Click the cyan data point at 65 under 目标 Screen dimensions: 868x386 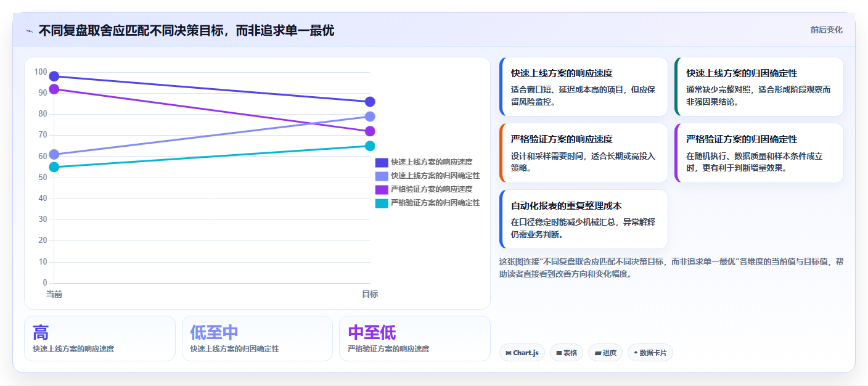coord(370,146)
